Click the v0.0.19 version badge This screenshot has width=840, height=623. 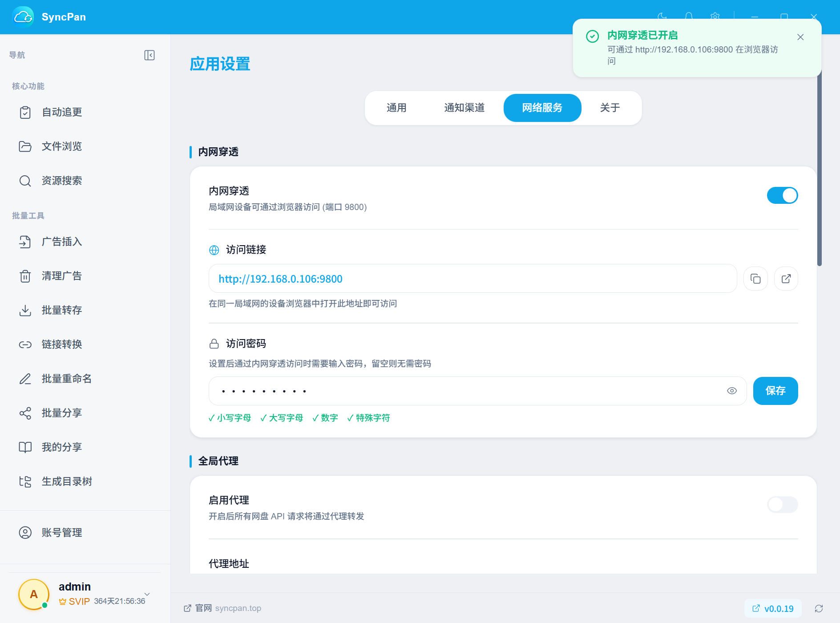pyautogui.click(x=773, y=608)
